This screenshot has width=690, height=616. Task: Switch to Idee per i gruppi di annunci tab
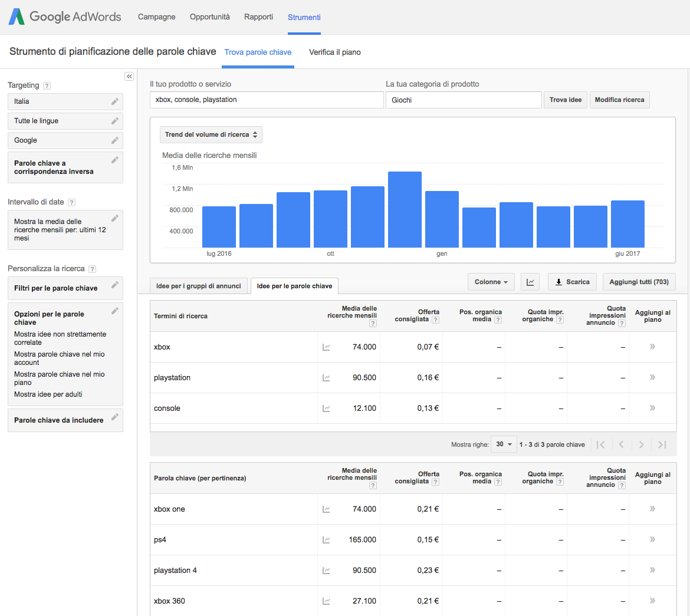tap(198, 286)
